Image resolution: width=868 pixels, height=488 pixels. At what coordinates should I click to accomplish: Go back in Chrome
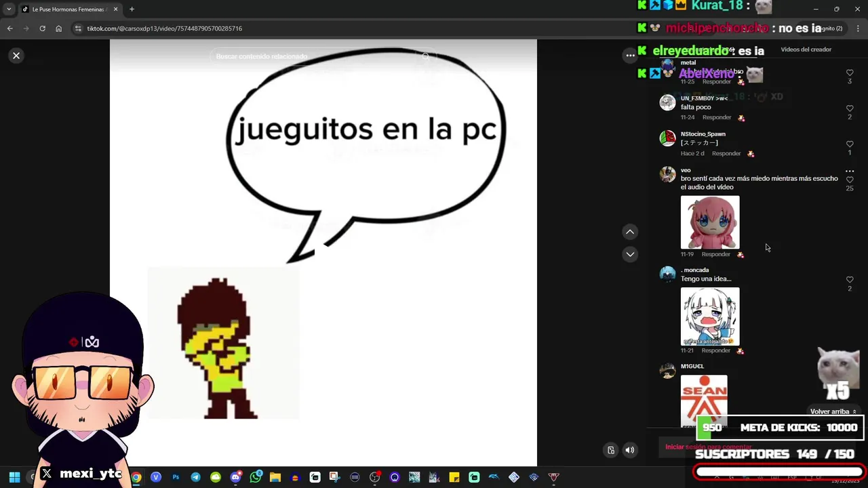click(x=9, y=28)
